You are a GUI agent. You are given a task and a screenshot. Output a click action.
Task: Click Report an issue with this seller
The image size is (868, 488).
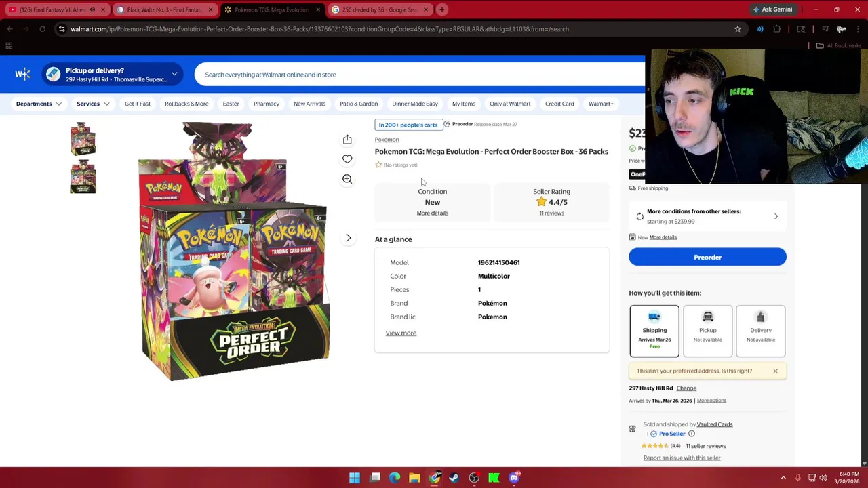[682, 457]
